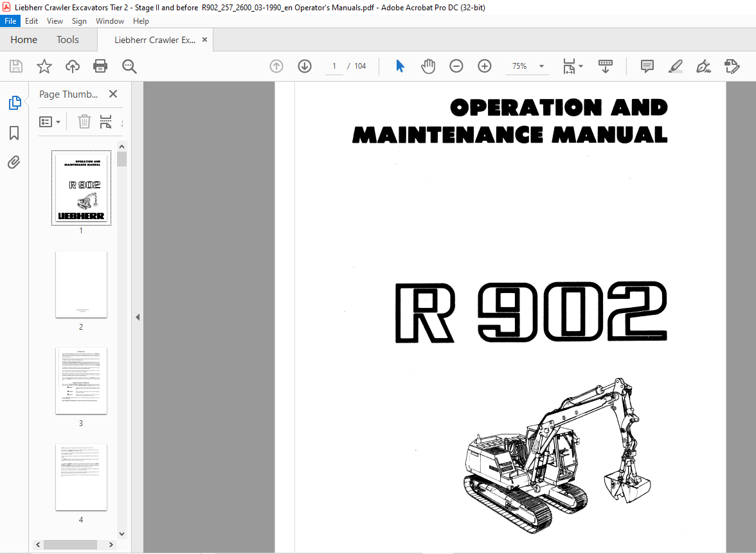The width and height of the screenshot is (756, 554).
Task: Open the Help menu
Action: coord(141,21)
